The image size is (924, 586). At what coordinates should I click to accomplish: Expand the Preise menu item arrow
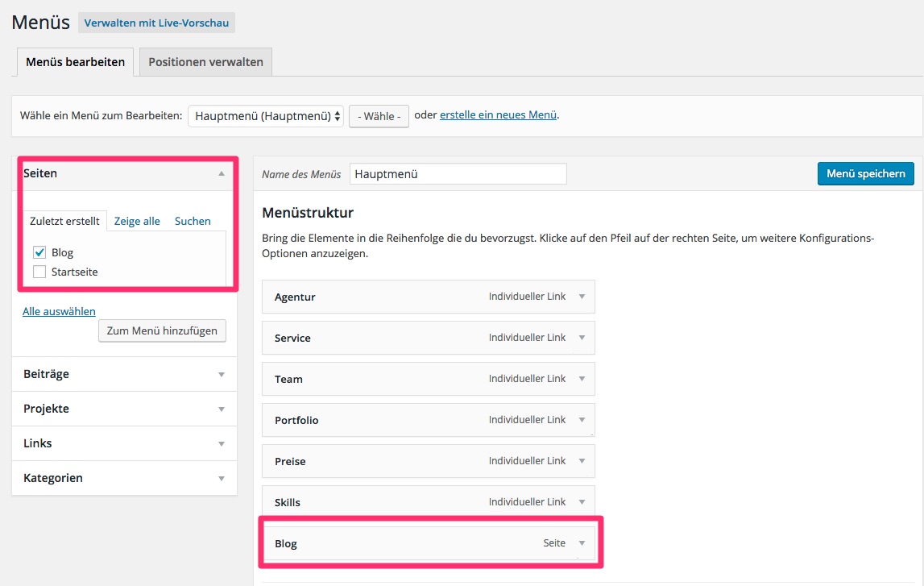(x=582, y=461)
